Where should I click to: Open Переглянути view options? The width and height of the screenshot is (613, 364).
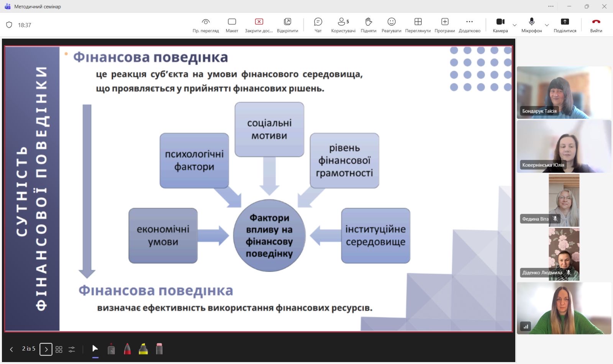pos(418,25)
